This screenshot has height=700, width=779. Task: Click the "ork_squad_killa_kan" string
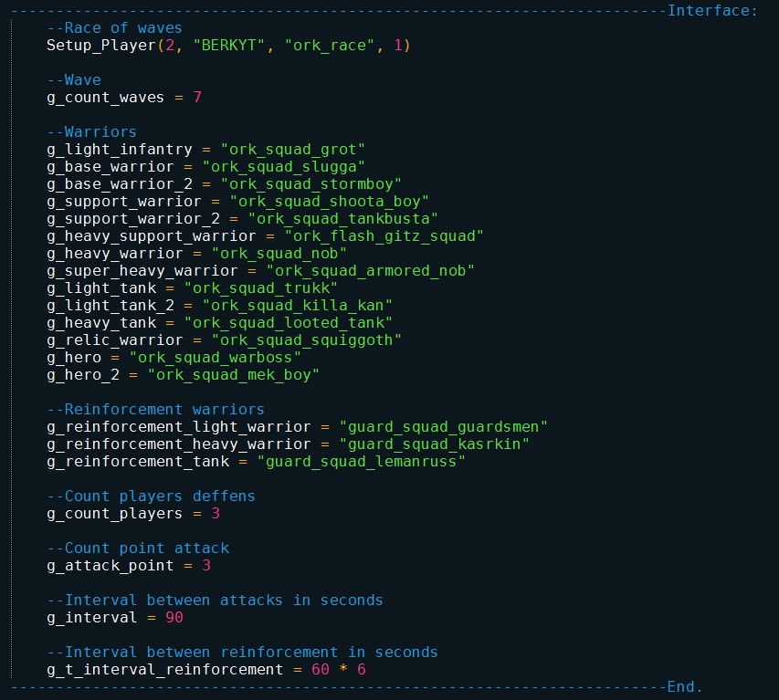(297, 306)
